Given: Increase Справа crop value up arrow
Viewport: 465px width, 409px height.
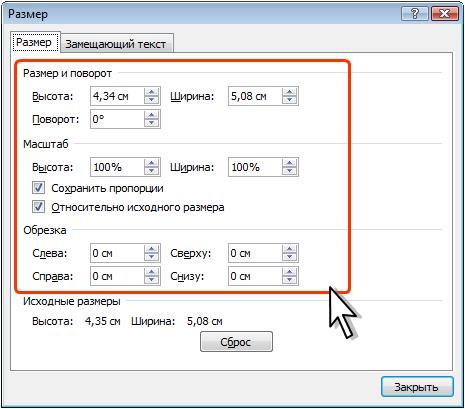Looking at the screenshot, I should pyautogui.click(x=152, y=272).
